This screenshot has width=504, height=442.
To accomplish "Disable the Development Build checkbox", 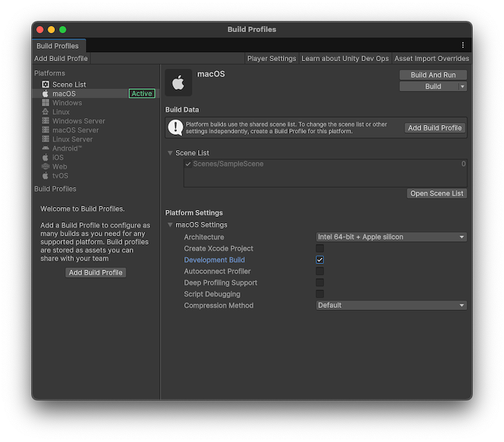I will tap(320, 260).
